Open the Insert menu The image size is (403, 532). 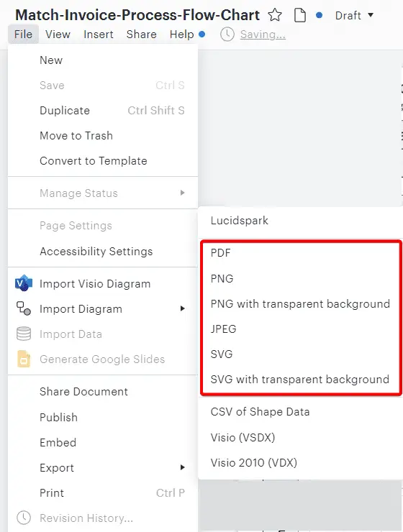pyautogui.click(x=99, y=35)
